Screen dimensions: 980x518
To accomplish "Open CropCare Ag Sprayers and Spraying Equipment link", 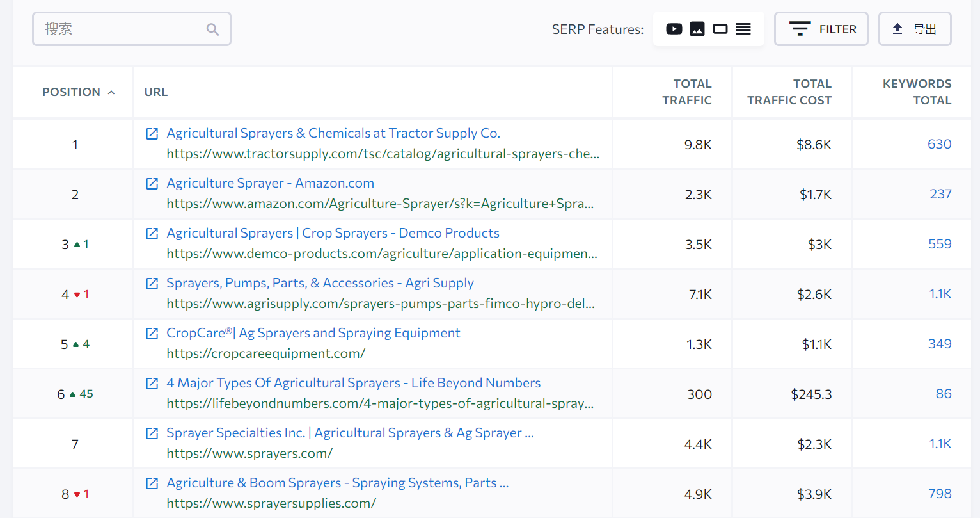I will point(313,333).
